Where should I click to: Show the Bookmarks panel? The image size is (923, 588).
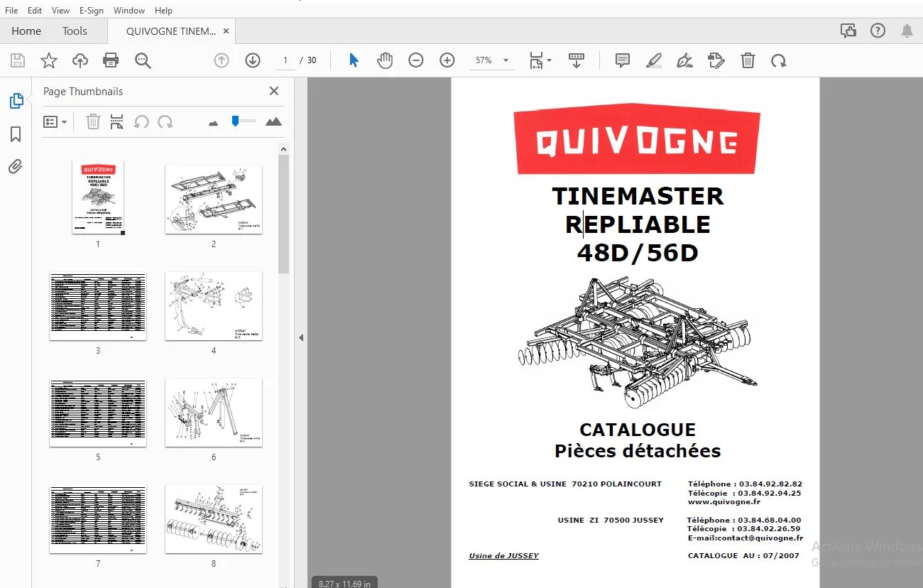click(16, 134)
